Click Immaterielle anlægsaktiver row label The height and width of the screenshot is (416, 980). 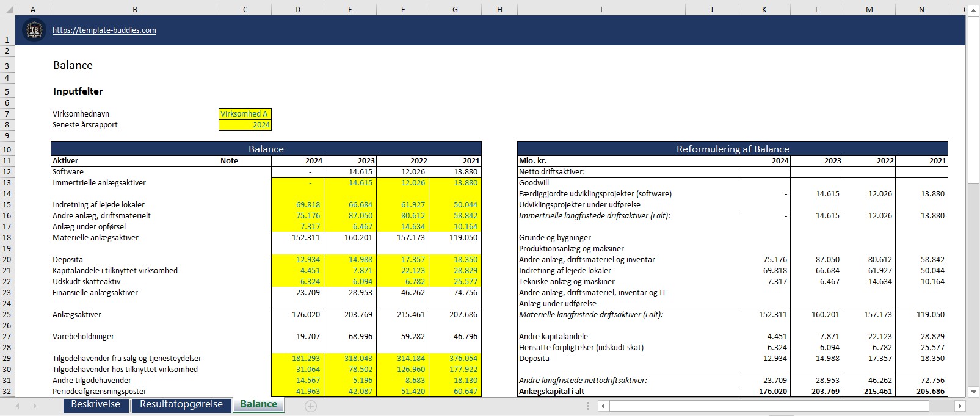(99, 183)
